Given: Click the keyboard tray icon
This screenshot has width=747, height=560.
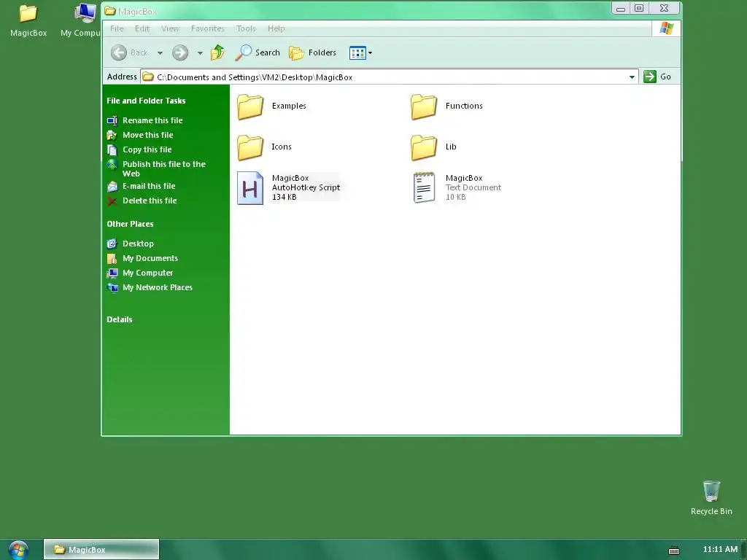Looking at the screenshot, I should (x=674, y=551).
